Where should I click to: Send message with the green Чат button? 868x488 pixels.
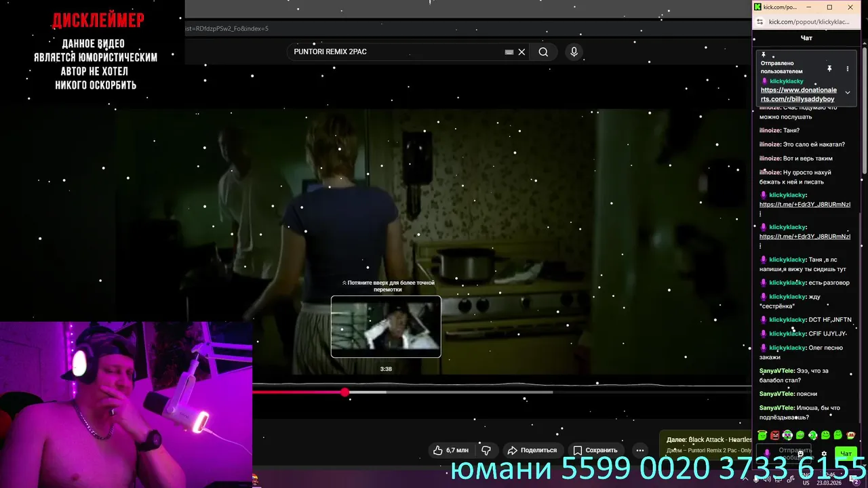[x=846, y=453]
